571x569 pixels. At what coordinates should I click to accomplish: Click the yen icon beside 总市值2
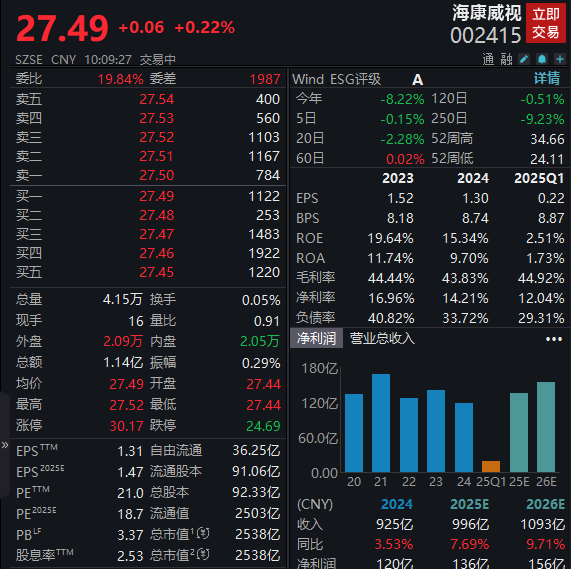click(x=203, y=555)
